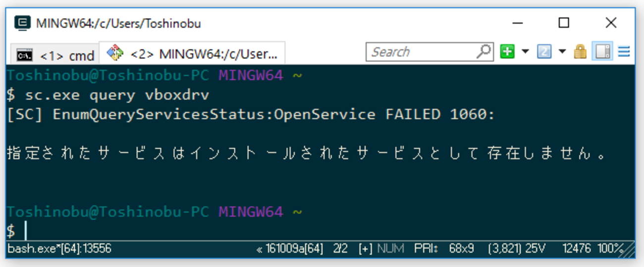Click bash.exe process info in status bar
Viewport: 644px width, 267px height.
pyautogui.click(x=59, y=249)
